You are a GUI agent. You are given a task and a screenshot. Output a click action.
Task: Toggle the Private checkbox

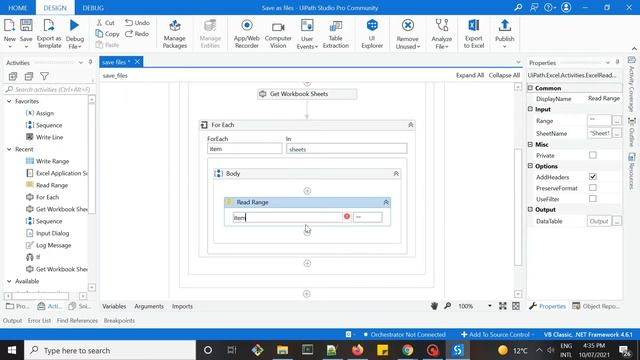point(593,155)
